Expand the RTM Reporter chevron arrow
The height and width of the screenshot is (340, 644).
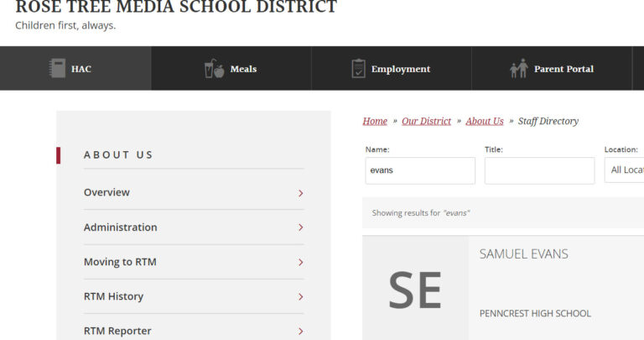(x=301, y=332)
